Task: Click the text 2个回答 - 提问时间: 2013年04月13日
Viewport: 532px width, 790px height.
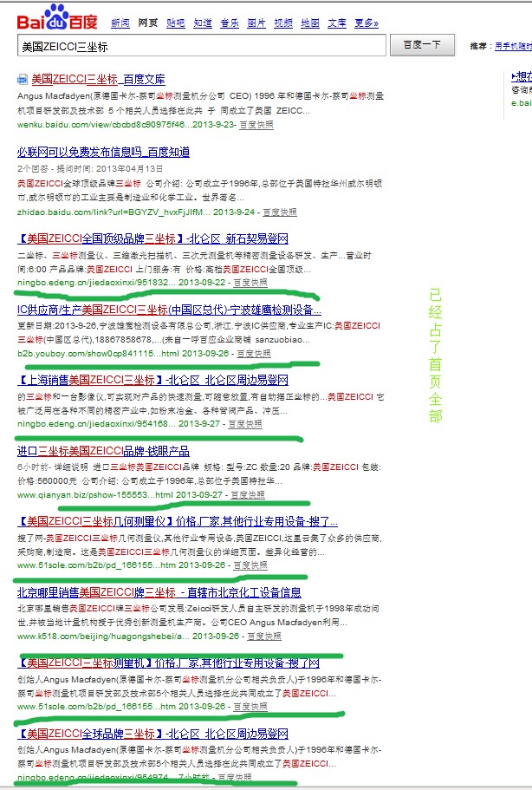Action: click(x=90, y=168)
